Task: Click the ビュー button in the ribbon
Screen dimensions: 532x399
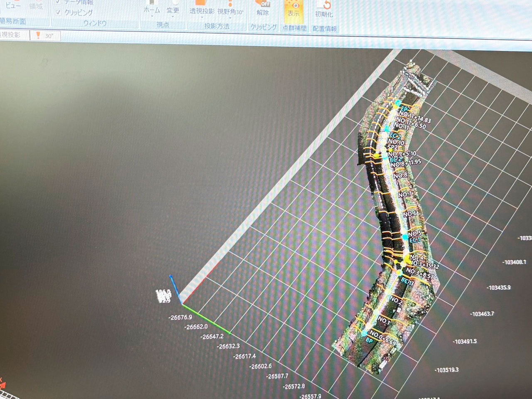Action: [13, 5]
